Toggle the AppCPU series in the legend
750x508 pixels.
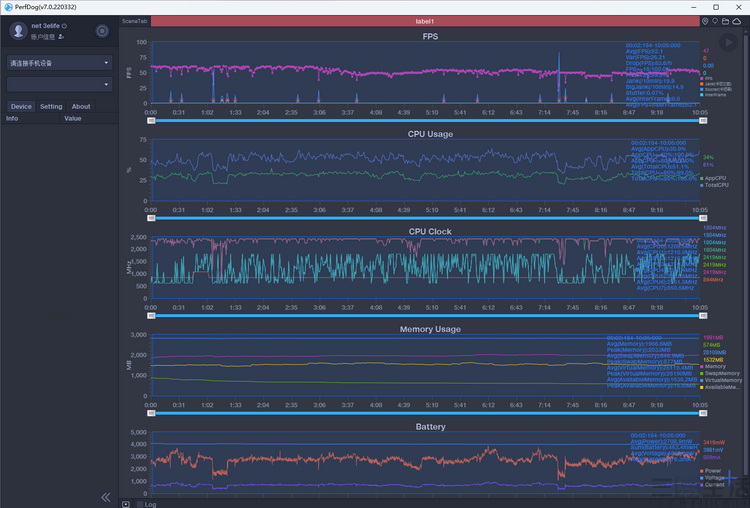pyautogui.click(x=713, y=178)
